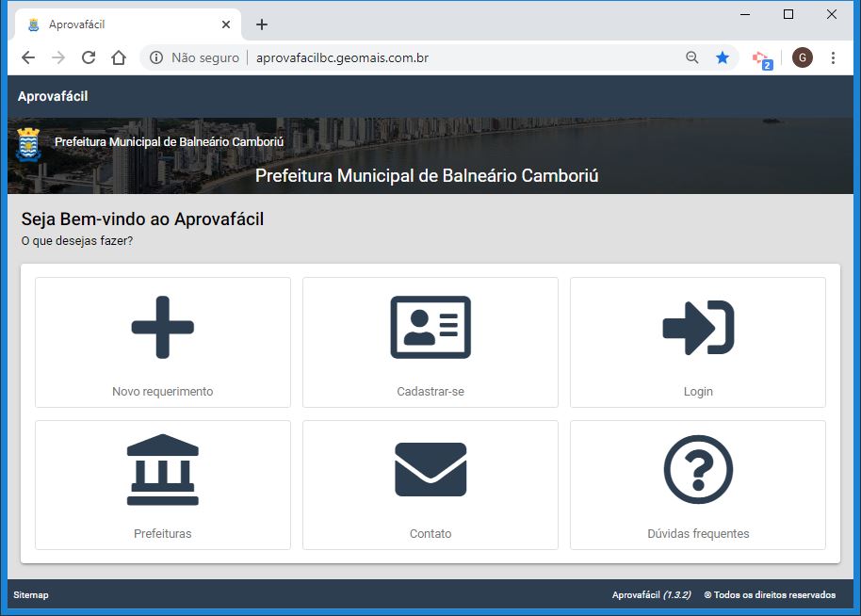Screen dimensions: 861x616
Task: Click the ID card Cadastrar-se icon
Action: (x=430, y=327)
